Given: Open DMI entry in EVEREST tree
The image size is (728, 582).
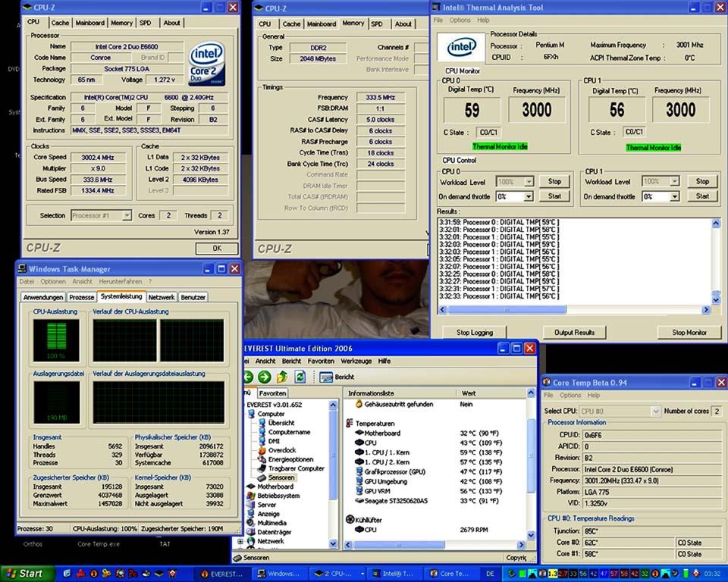Looking at the screenshot, I should click(274, 441).
